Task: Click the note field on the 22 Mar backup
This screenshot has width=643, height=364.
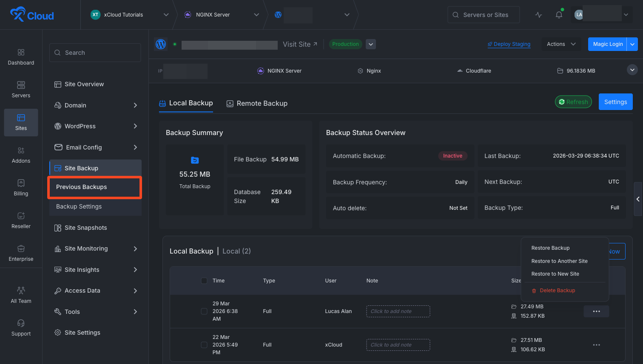Action: [x=398, y=344]
